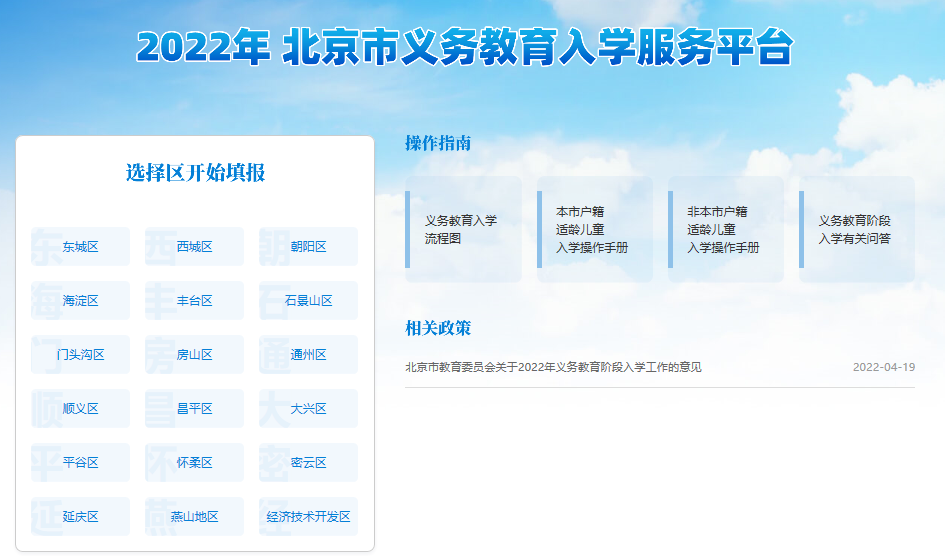Open the 海淀区 enrollment entry
945x556 pixels.
[x=80, y=301]
